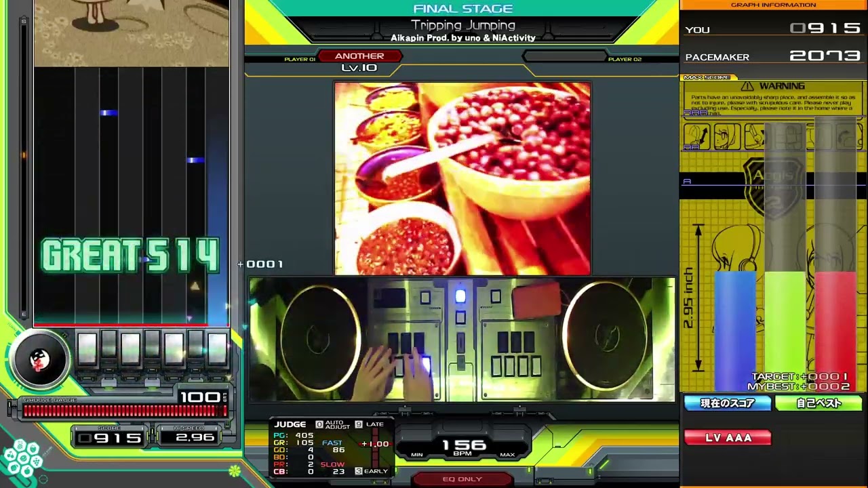Click the CB: 0 judge row
Viewport: 868px width, 488px height.
(294, 472)
